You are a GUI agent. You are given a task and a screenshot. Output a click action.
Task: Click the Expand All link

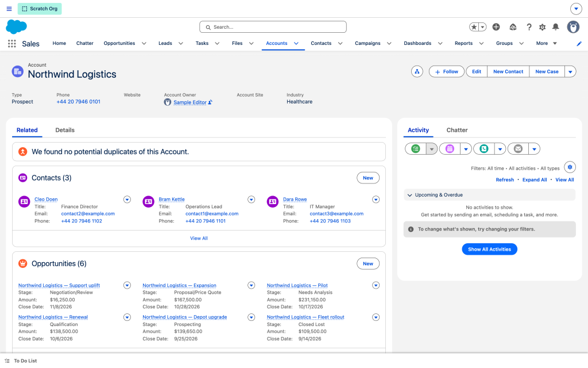535,180
